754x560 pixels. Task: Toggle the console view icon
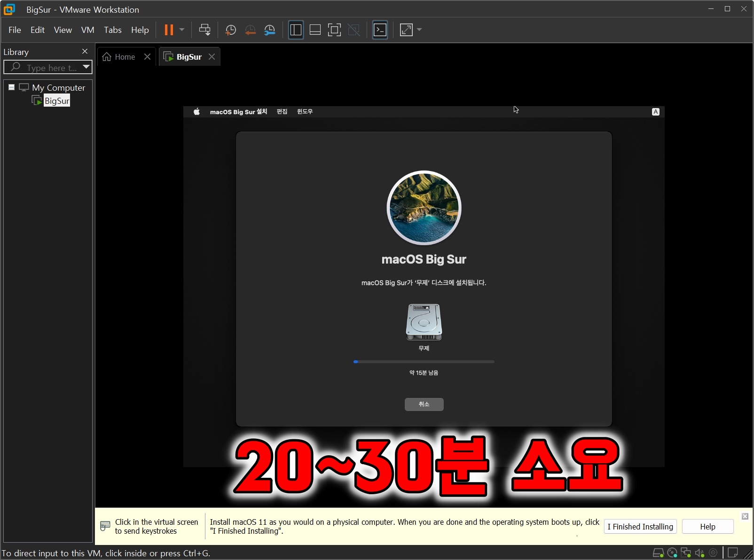point(380,30)
